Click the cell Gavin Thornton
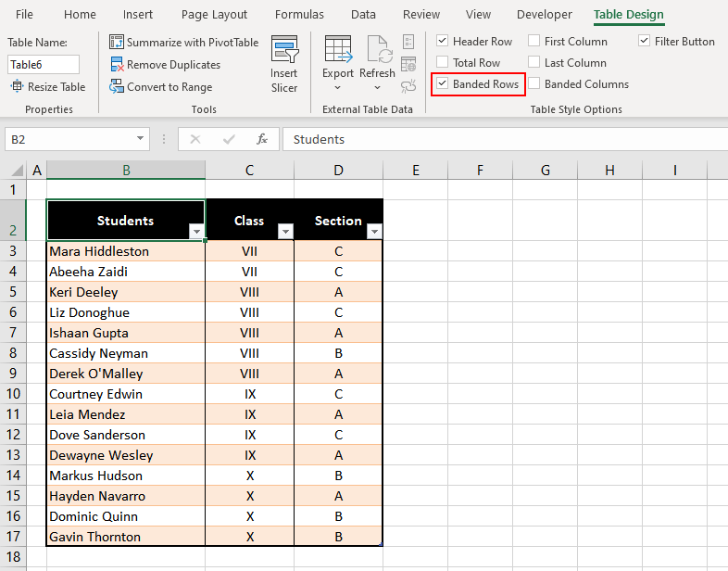 pyautogui.click(x=126, y=537)
